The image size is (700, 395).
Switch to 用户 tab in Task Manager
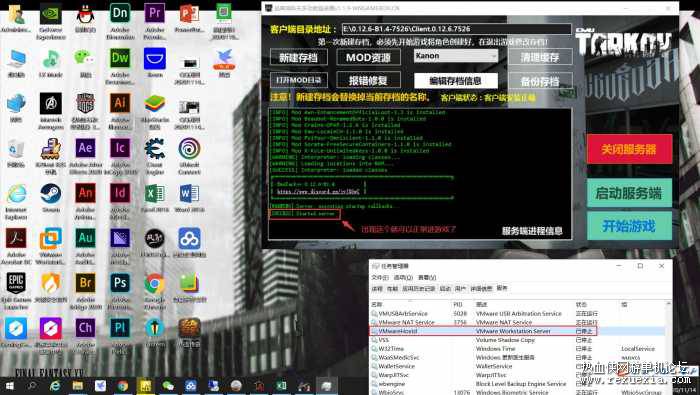coord(460,289)
